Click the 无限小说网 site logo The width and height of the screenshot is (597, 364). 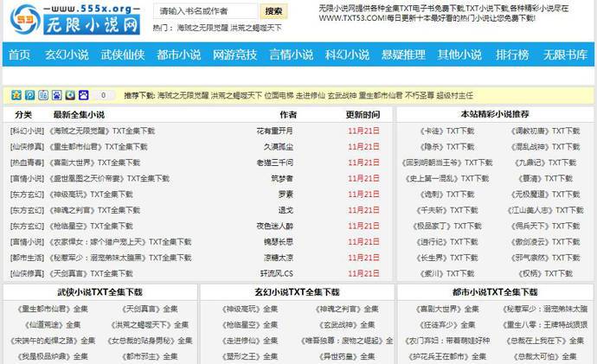(x=73, y=20)
